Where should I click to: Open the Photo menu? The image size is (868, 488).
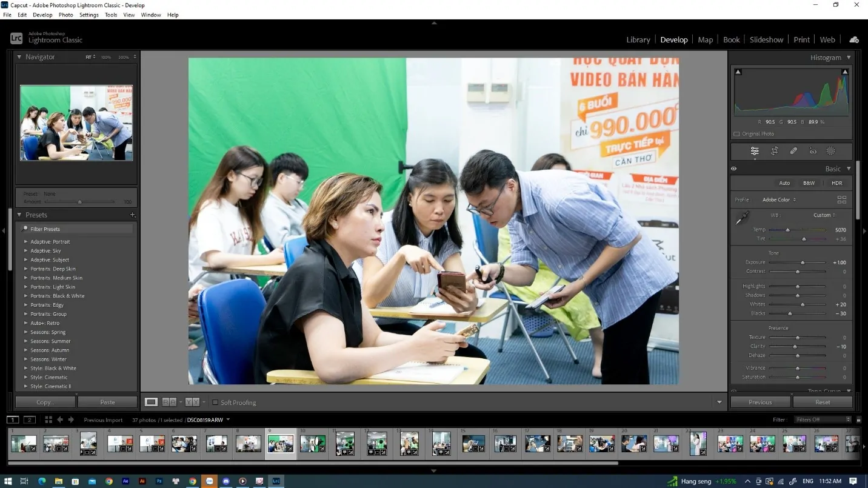click(x=65, y=15)
